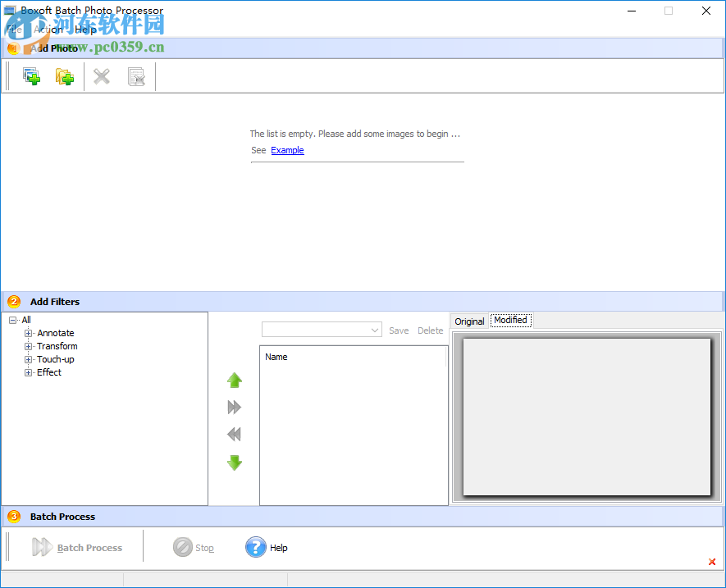Open the Add Folder icon
726x588 pixels.
(64, 75)
